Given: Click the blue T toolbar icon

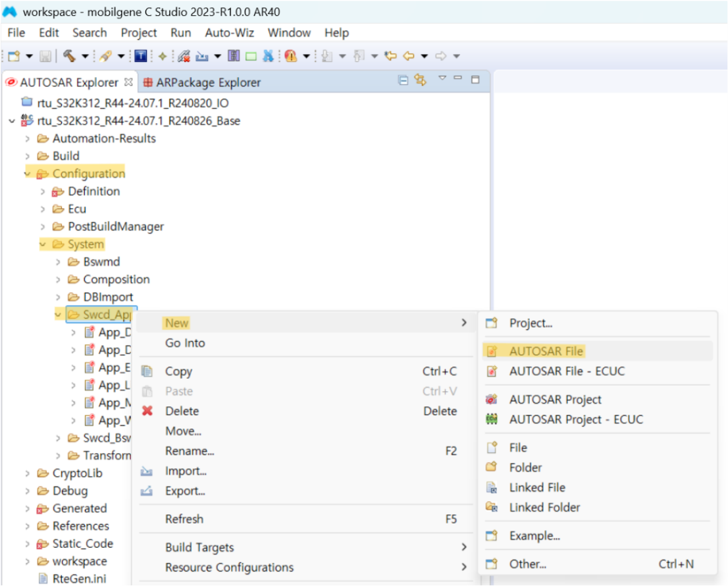Looking at the screenshot, I should pyautogui.click(x=141, y=56).
